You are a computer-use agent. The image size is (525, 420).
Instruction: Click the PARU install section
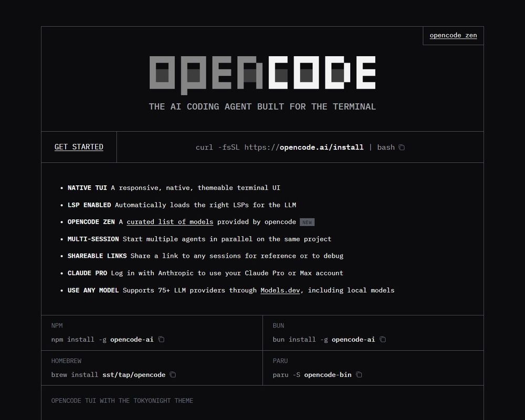(373, 368)
